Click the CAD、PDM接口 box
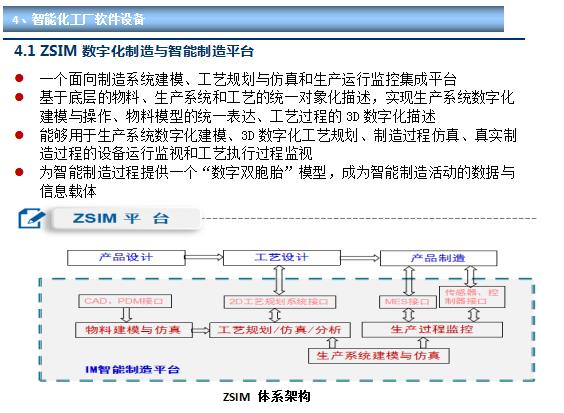This screenshot has height=413, width=564. point(124,301)
